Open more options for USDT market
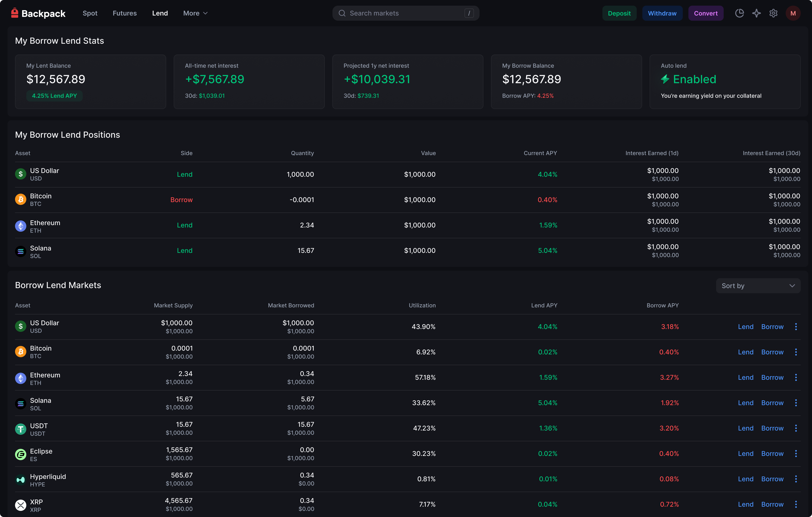Viewport: 812px width, 517px height. pos(796,428)
